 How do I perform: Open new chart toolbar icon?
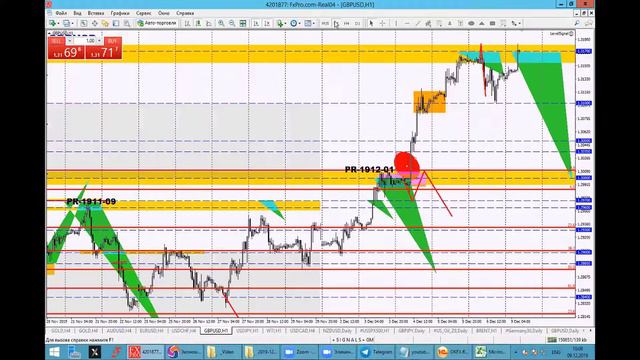click(52, 23)
